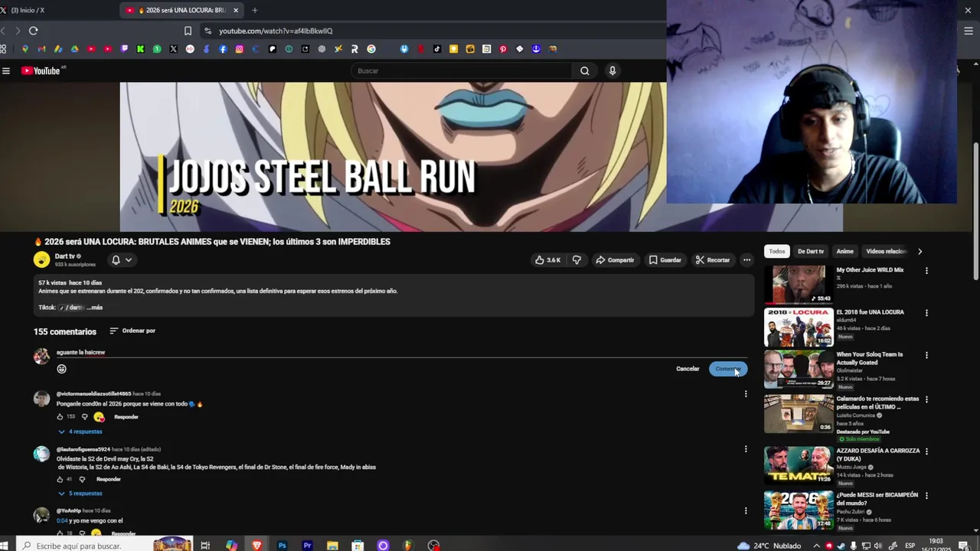Show more filter chips with the right arrow

point(920,251)
